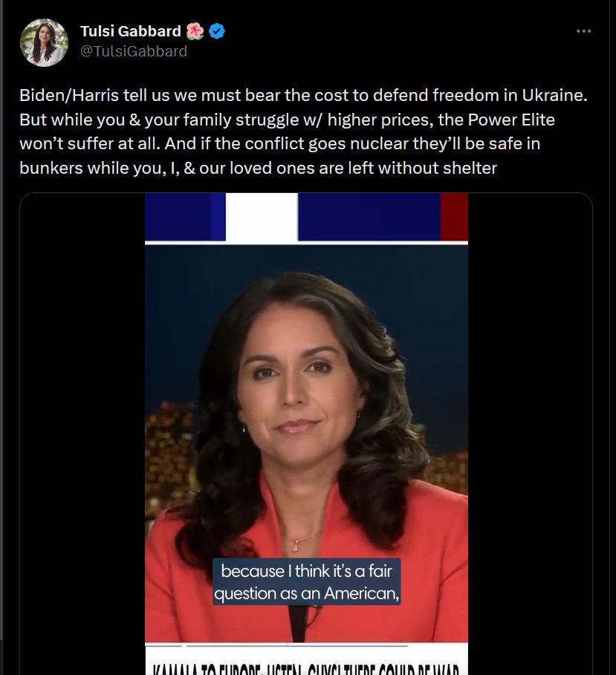The width and height of the screenshot is (616, 675).
Task: Click the pink flower emoji beside the name
Action: 195,31
